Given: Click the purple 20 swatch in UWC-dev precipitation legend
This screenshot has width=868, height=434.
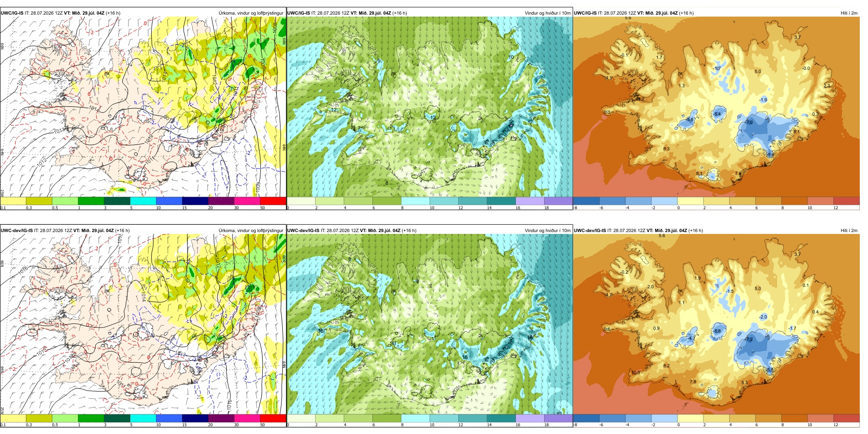Looking at the screenshot, I should 221,418.
